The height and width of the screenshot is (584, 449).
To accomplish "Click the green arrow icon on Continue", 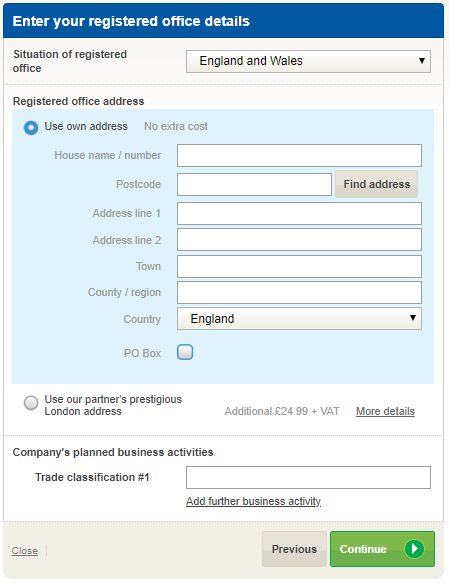I will (414, 549).
